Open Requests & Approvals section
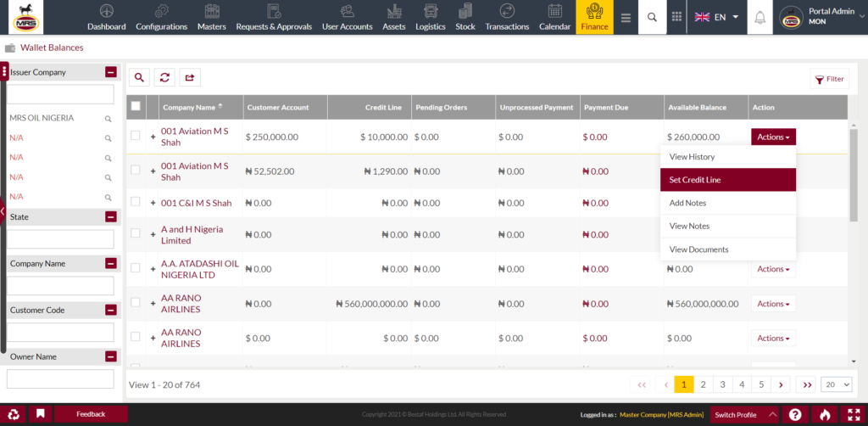Screen dimensions: 868x426 [274, 17]
